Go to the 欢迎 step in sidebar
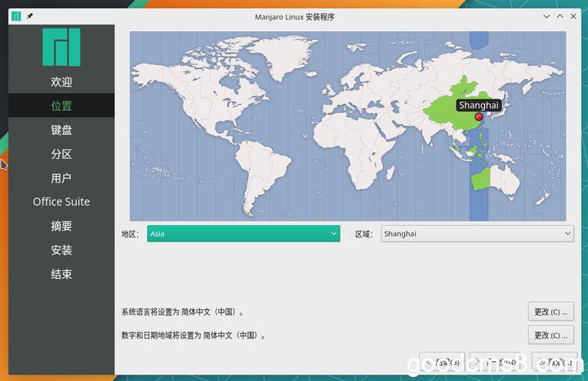The image size is (588, 381). click(61, 82)
